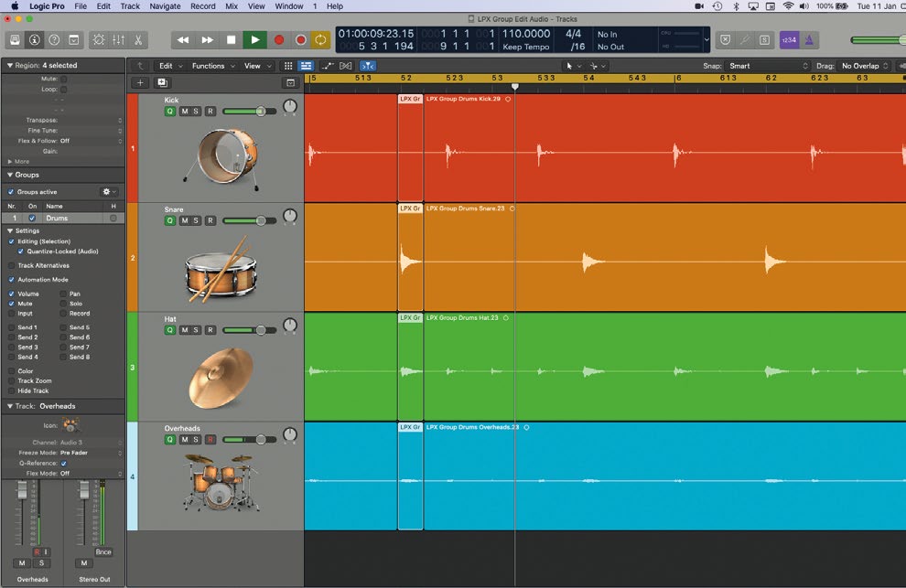
Task: Collapse the Settings disclosure triangle
Action: click(x=9, y=230)
